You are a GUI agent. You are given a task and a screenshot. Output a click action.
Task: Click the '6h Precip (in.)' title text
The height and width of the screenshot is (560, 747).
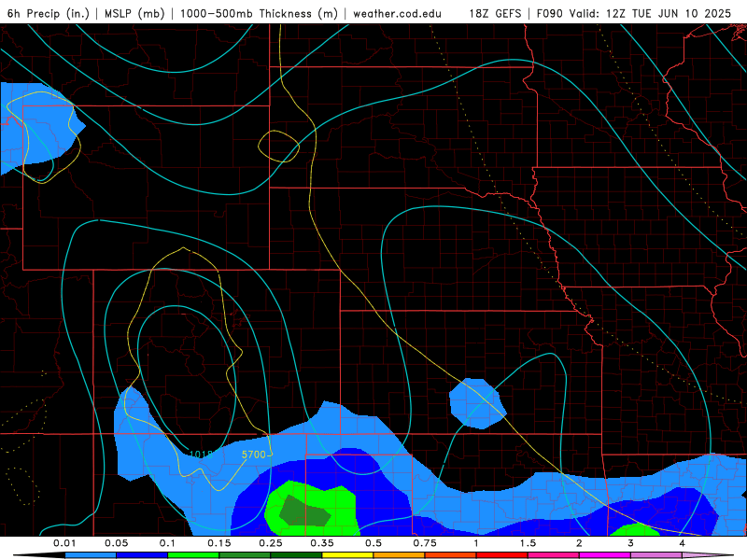[x=49, y=14]
